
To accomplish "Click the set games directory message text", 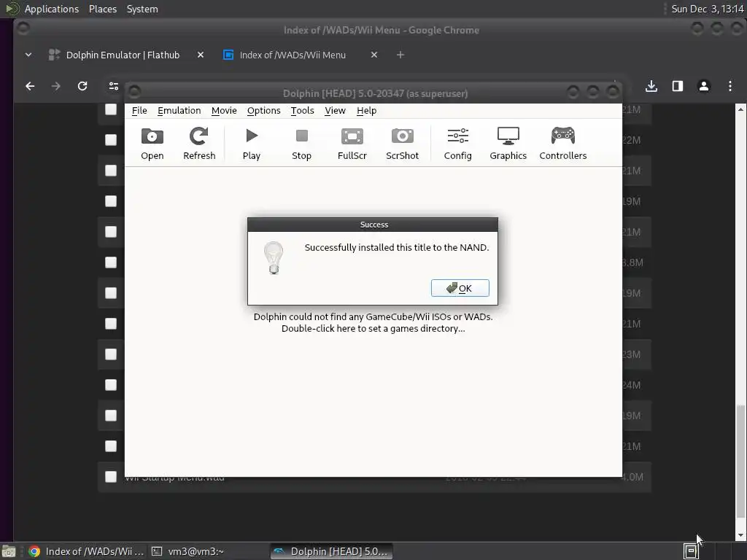I will pyautogui.click(x=373, y=322).
